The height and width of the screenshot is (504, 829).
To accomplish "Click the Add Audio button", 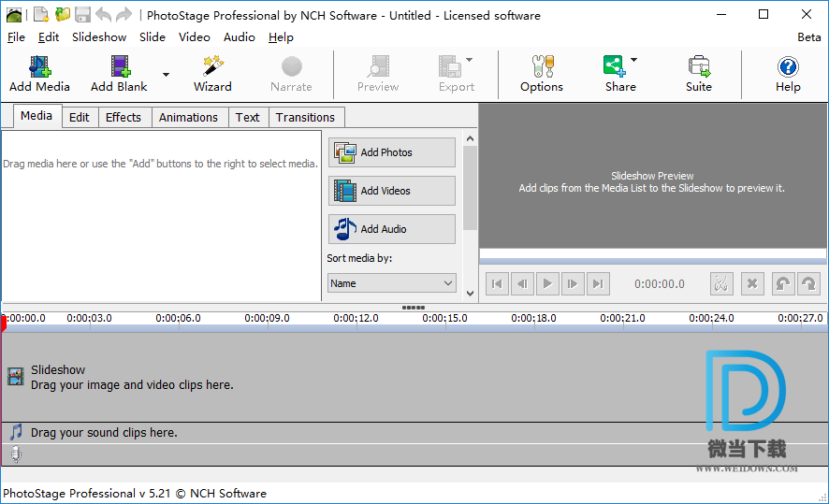I will tap(391, 229).
